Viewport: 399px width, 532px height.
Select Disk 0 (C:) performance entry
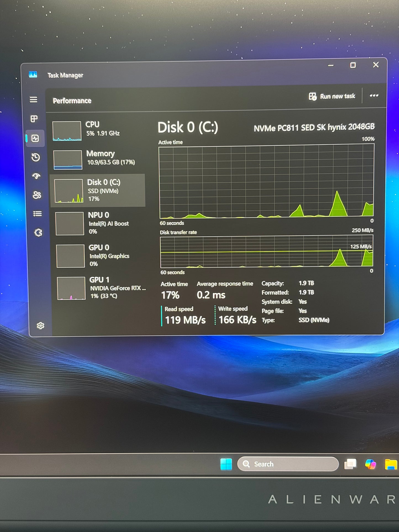tap(98, 190)
